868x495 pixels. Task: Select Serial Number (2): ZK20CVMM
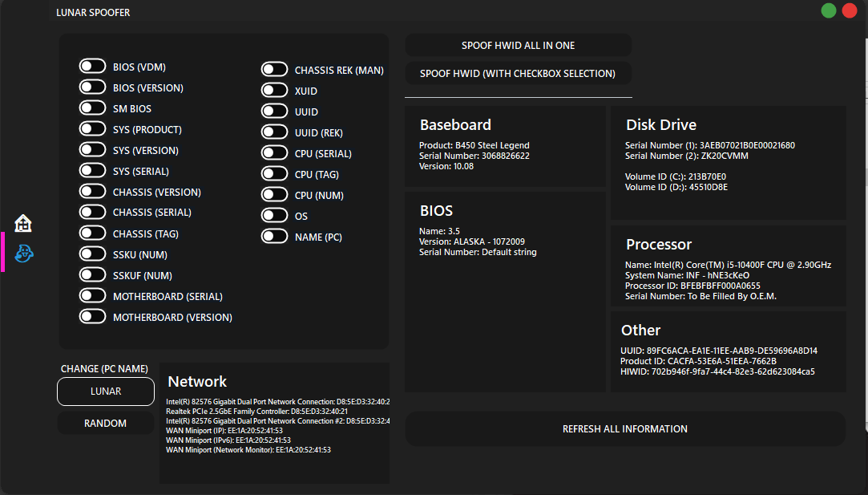[686, 156]
